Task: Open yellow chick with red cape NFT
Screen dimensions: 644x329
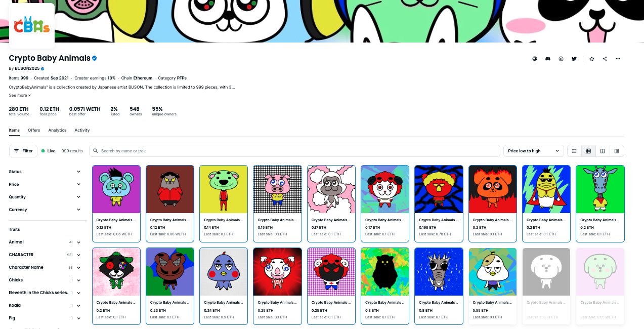Action: [x=546, y=189]
